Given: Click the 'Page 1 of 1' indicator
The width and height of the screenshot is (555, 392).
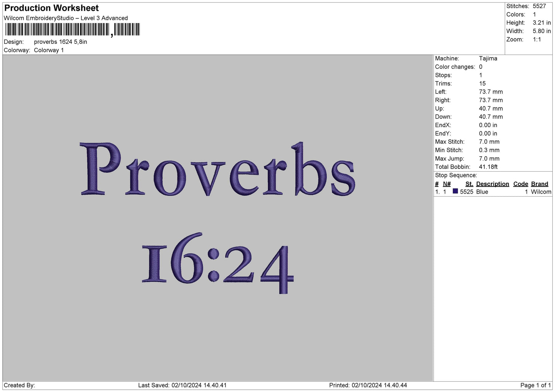Looking at the screenshot, I should click(x=536, y=385).
